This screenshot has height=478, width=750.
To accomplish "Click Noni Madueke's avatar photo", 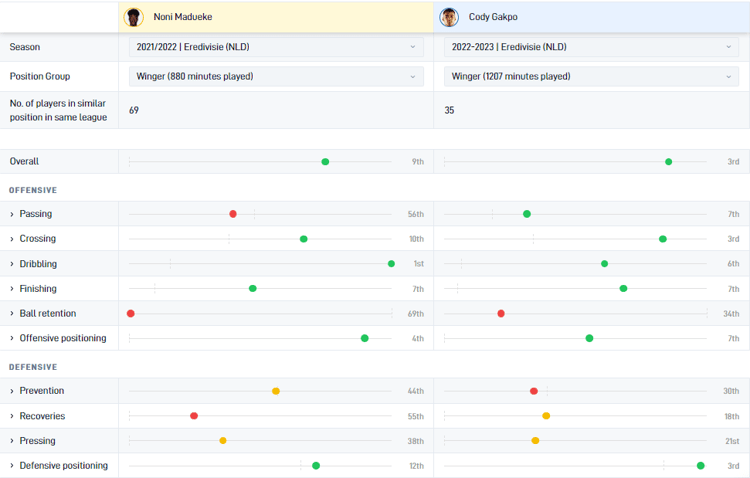I will (x=133, y=17).
